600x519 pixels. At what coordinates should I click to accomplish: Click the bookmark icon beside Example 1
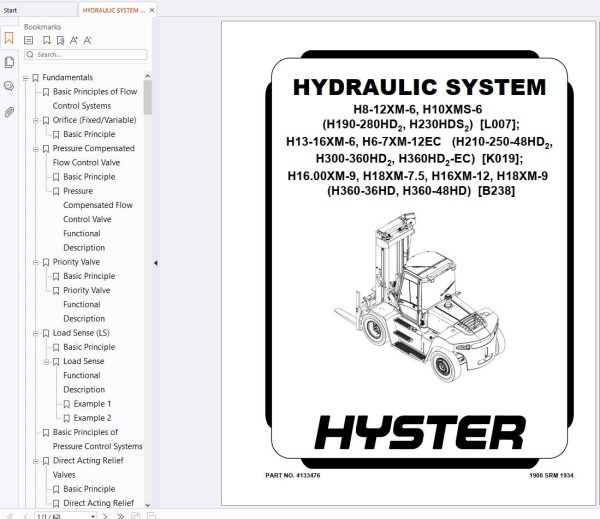67,404
